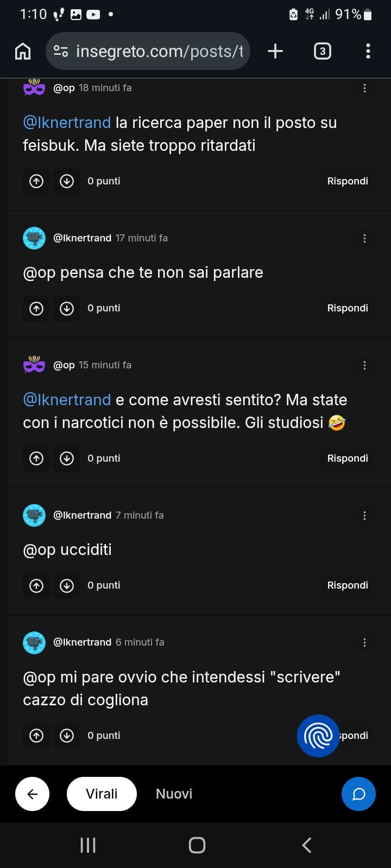
Task: Go back using the white arrow button
Action: click(33, 794)
